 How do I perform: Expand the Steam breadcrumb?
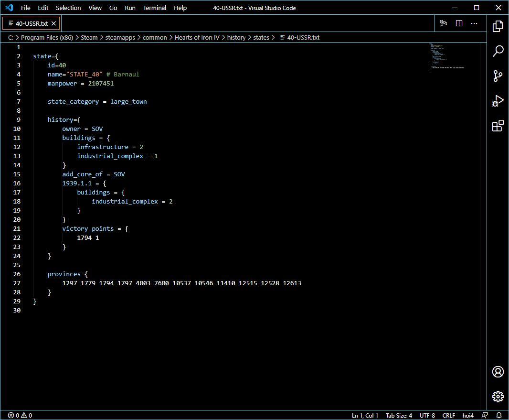click(89, 37)
